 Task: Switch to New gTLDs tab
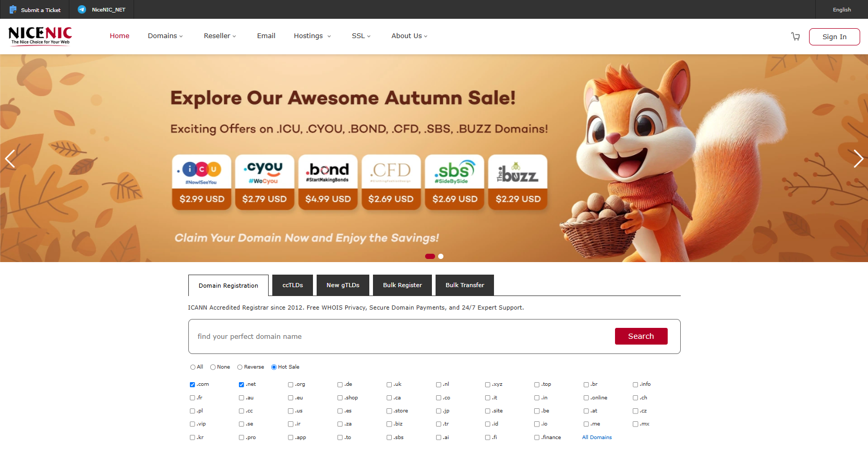[x=343, y=285]
